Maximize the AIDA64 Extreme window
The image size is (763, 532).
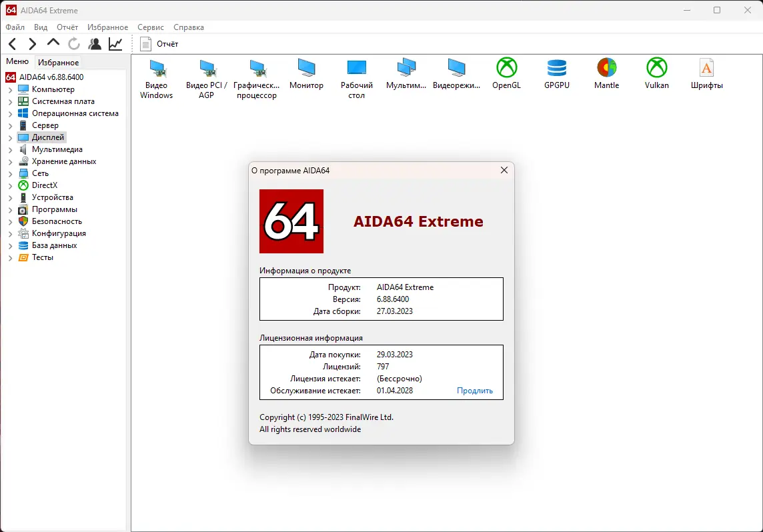tap(717, 10)
